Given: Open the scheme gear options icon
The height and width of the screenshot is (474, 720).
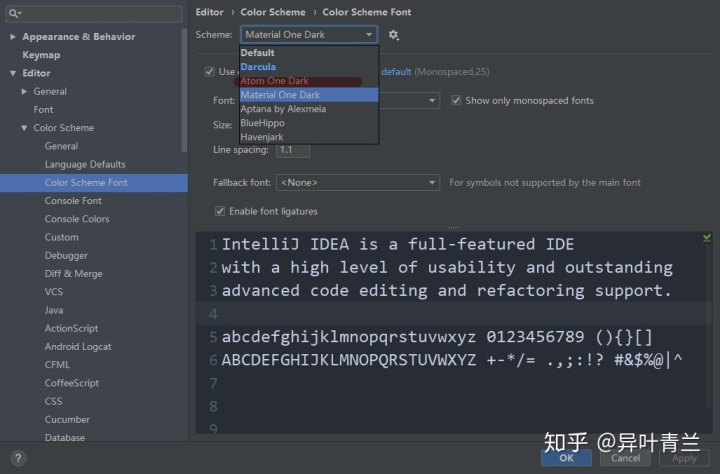Looking at the screenshot, I should click(x=394, y=35).
